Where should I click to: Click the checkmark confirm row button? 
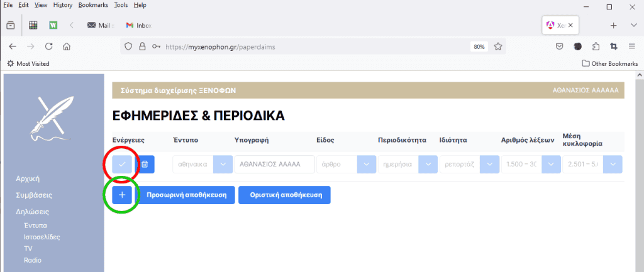[123, 165]
